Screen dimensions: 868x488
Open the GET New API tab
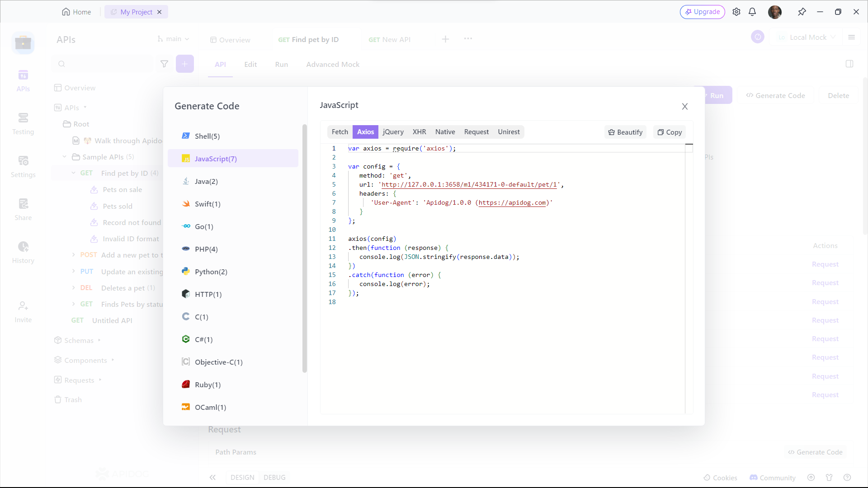pyautogui.click(x=389, y=39)
